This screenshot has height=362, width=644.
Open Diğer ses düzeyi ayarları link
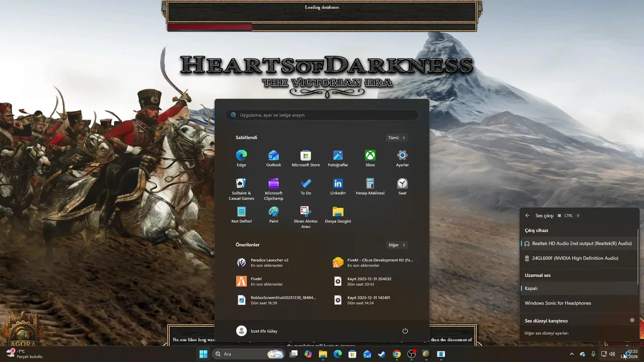[x=546, y=333]
